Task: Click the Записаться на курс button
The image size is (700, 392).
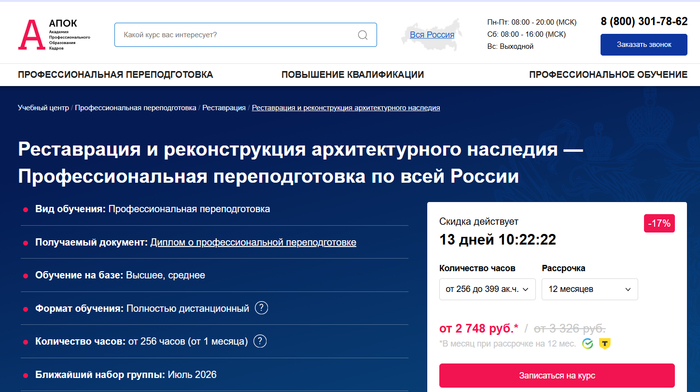Action: coord(557,375)
